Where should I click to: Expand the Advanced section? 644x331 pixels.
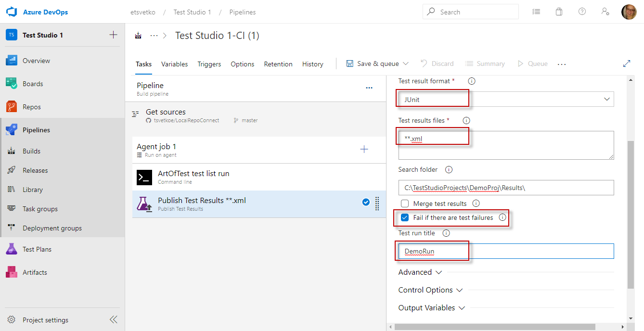420,272
